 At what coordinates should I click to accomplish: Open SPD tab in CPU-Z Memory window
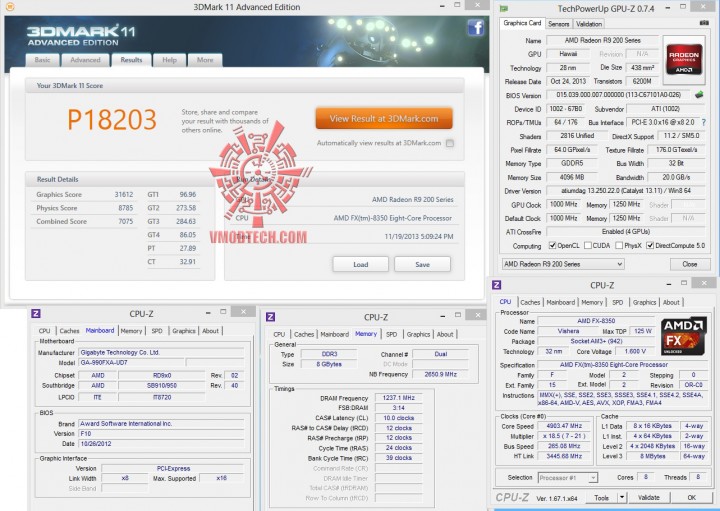[391, 334]
